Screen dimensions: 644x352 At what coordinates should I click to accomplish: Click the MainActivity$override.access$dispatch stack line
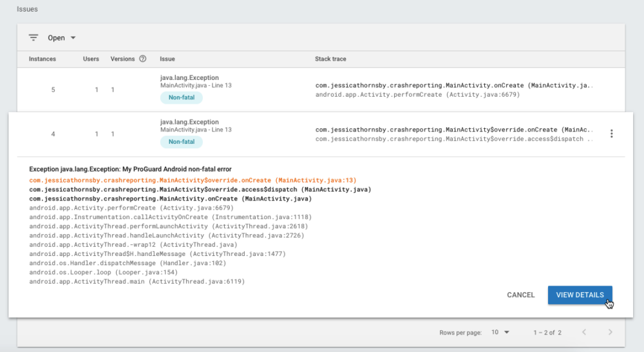point(200,190)
